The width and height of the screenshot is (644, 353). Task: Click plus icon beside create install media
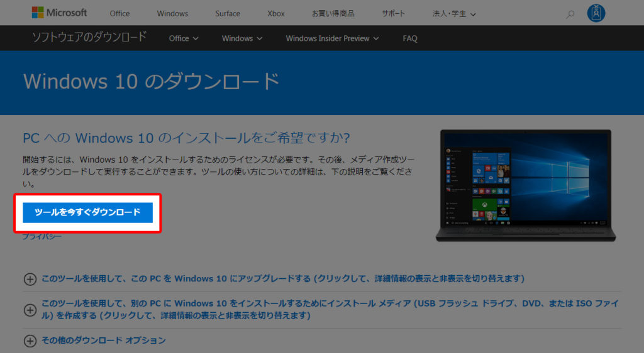[30, 310]
